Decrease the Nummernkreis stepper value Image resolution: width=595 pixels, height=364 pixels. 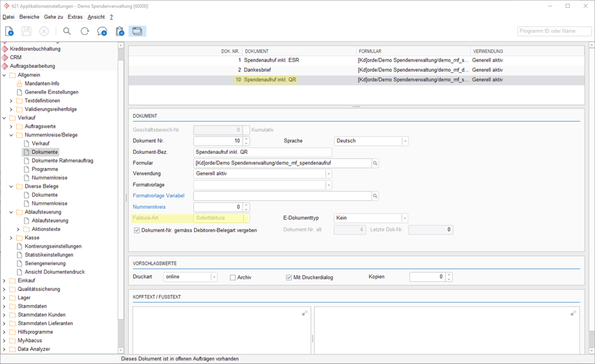pyautogui.click(x=246, y=209)
